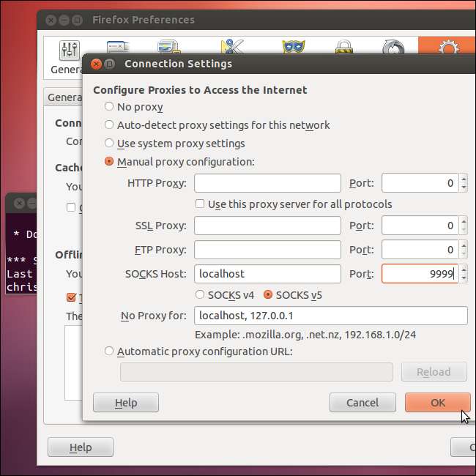The width and height of the screenshot is (476, 476).
Task: Increase the FTP Proxy port value
Action: [463, 245]
